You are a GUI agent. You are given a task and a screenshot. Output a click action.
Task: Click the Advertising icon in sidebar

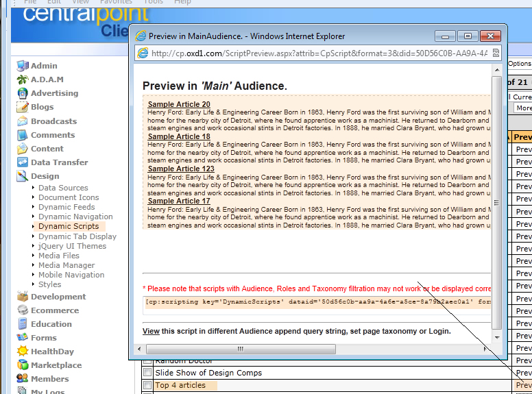23,93
